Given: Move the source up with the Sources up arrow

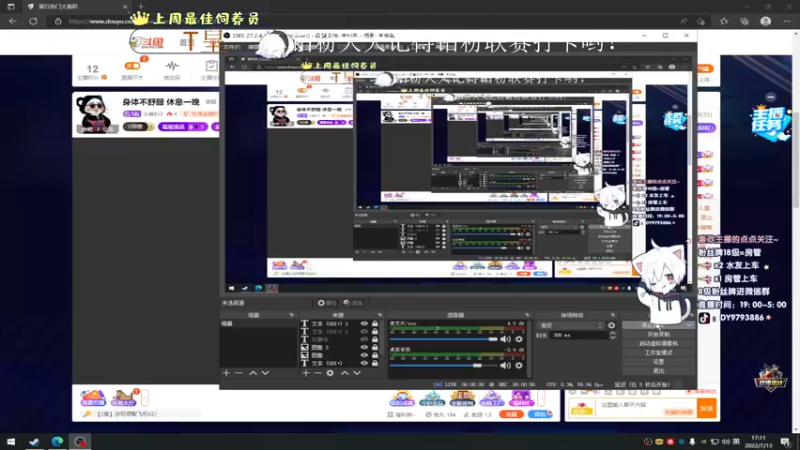Looking at the screenshot, I should point(345,373).
